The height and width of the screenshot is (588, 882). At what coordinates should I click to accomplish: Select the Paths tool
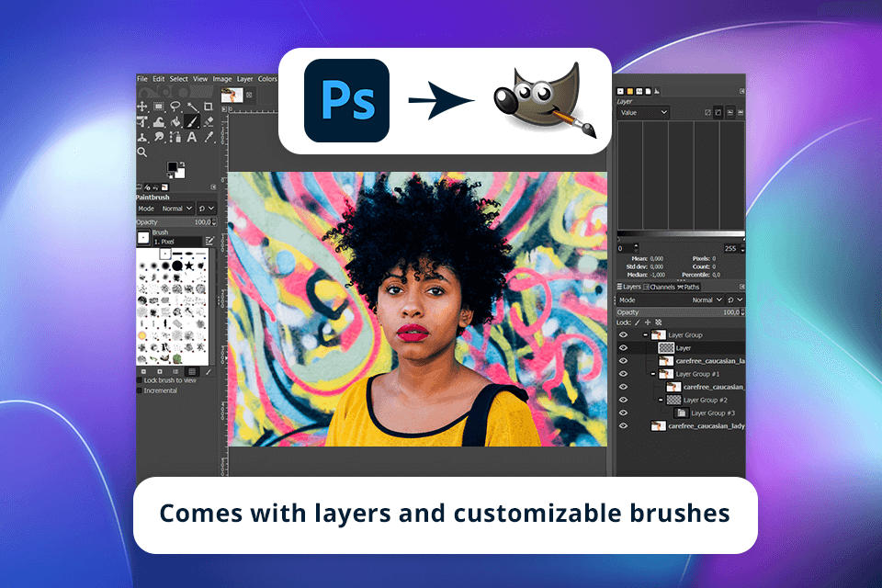pyautogui.click(x=175, y=137)
